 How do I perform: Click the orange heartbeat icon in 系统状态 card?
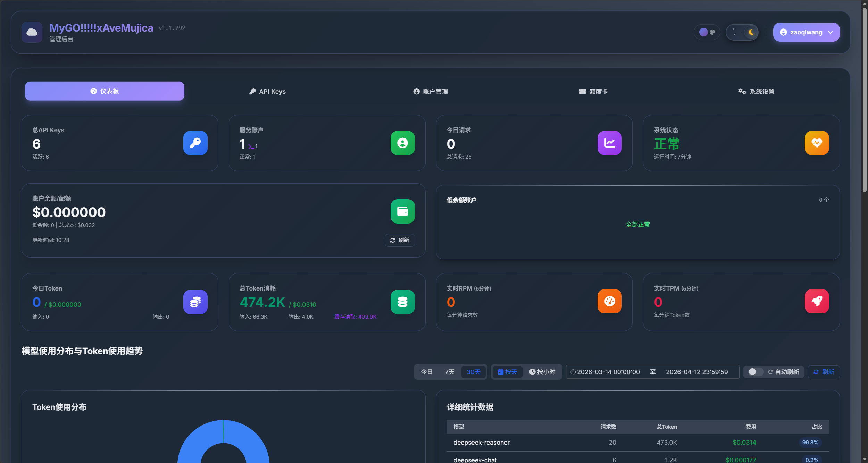coord(817,143)
